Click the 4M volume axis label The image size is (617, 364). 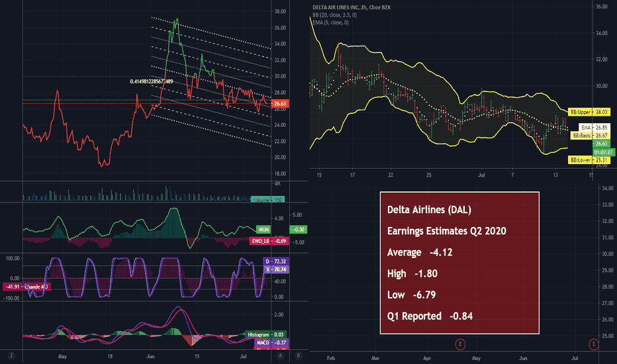pyautogui.click(x=277, y=184)
